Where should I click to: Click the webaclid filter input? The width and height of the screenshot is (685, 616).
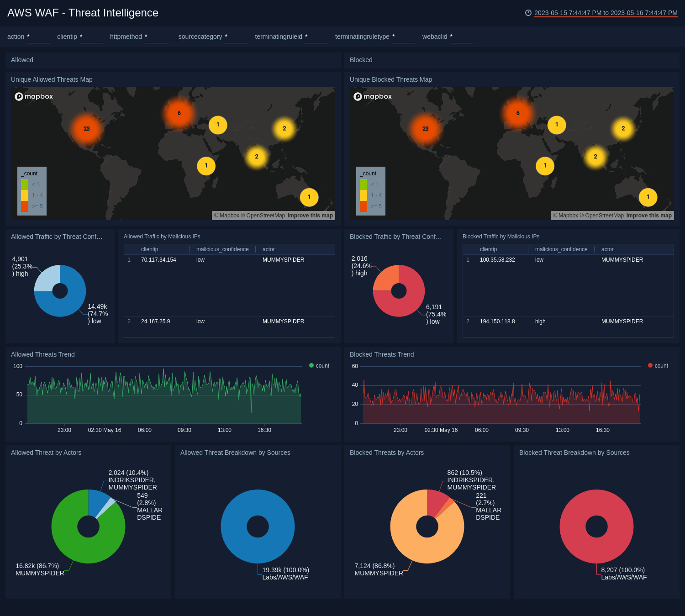[461, 37]
